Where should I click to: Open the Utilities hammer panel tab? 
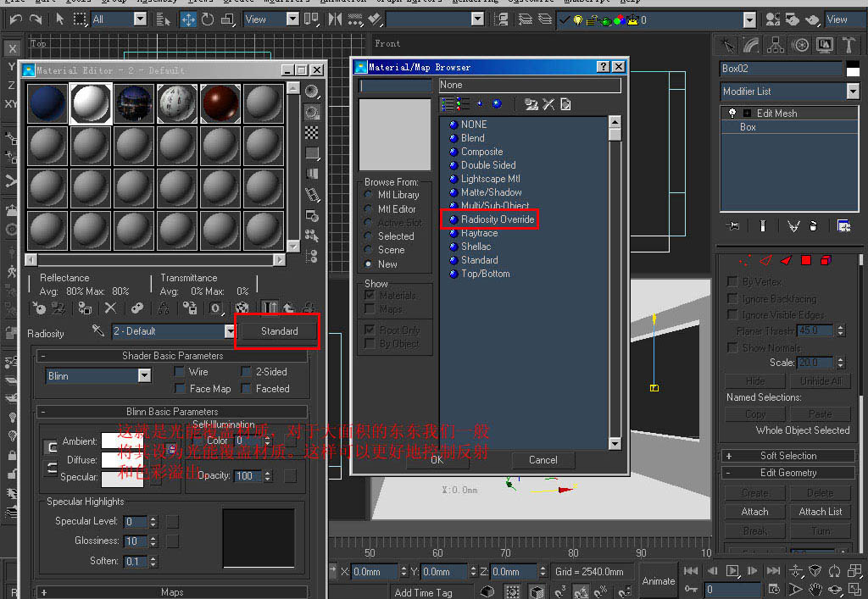(850, 45)
